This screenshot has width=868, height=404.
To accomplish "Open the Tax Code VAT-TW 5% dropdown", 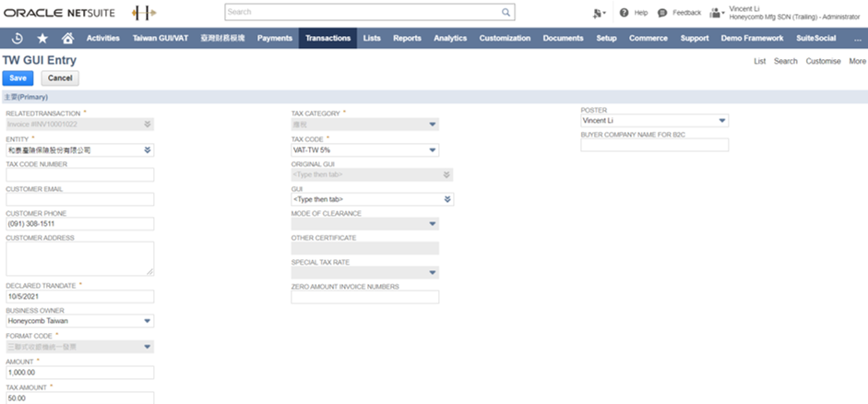I will 433,150.
